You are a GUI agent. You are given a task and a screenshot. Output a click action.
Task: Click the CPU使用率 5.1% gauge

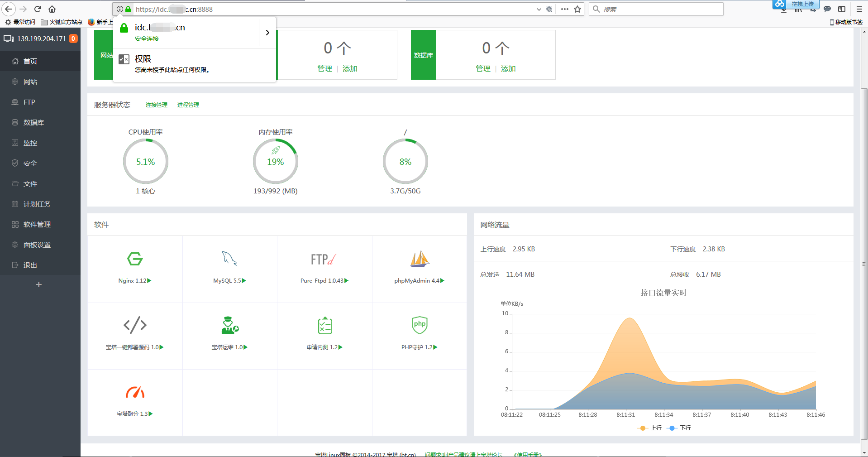[146, 162]
